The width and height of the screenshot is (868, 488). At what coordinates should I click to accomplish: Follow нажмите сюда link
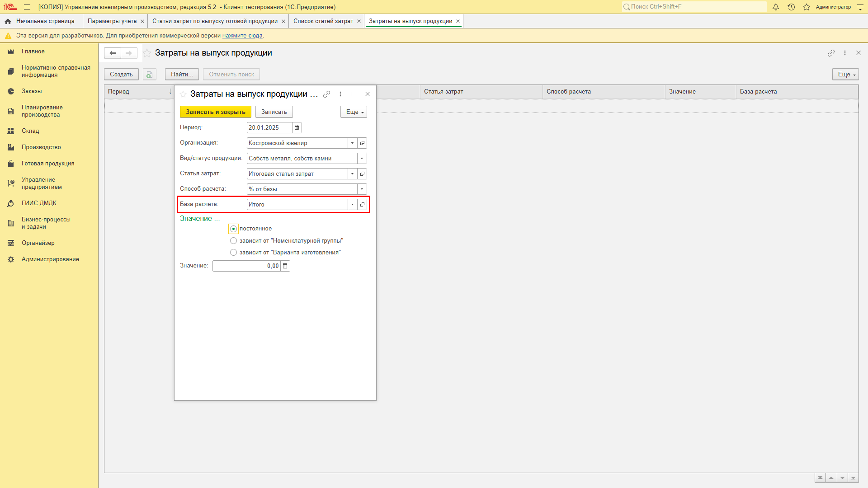point(242,36)
